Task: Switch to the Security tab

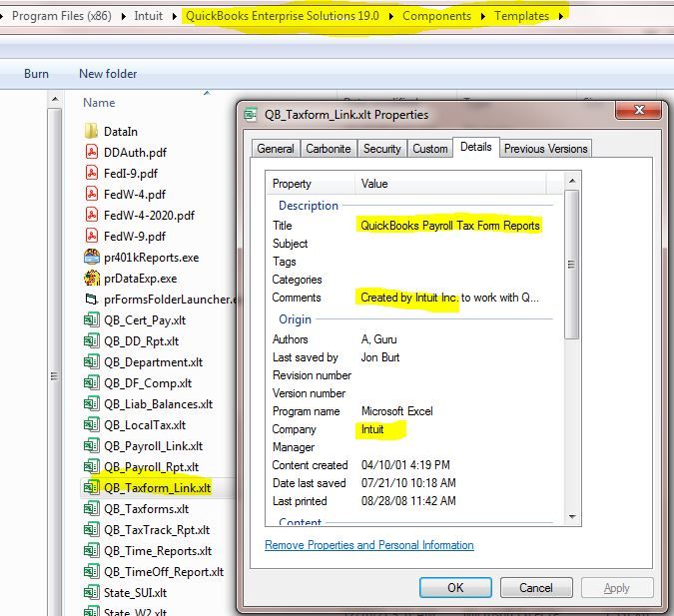Action: click(x=382, y=149)
